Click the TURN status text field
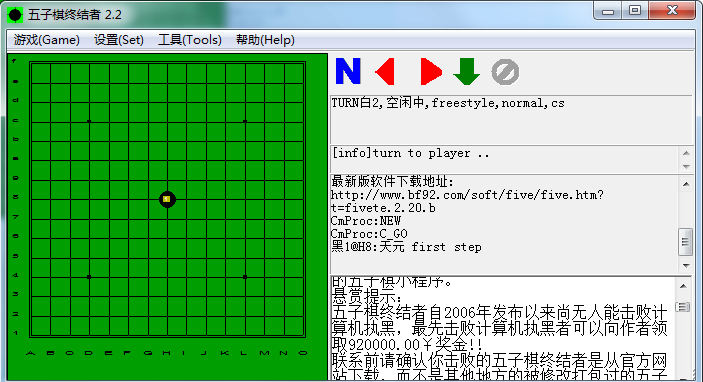 tap(511, 119)
